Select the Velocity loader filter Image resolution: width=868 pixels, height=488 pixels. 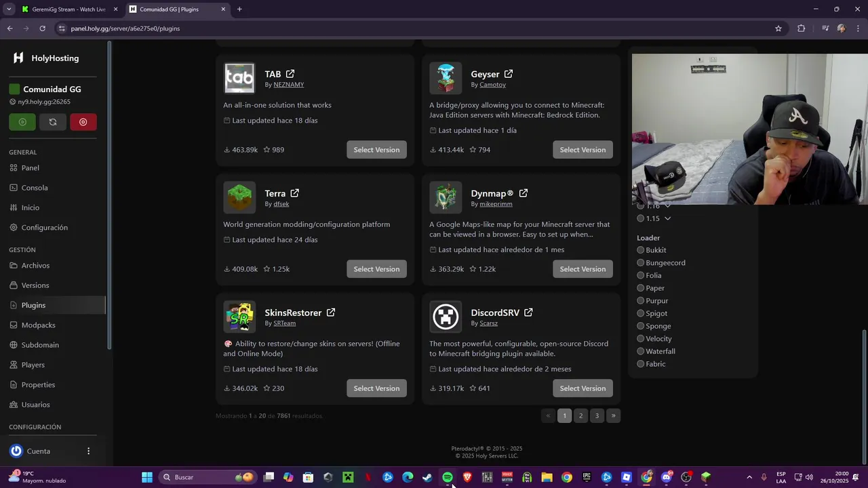point(640,339)
